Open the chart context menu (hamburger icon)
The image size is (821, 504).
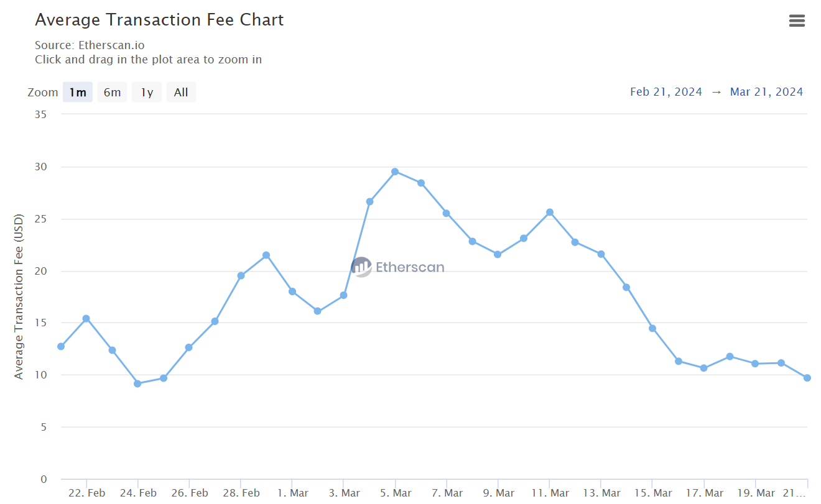(797, 21)
